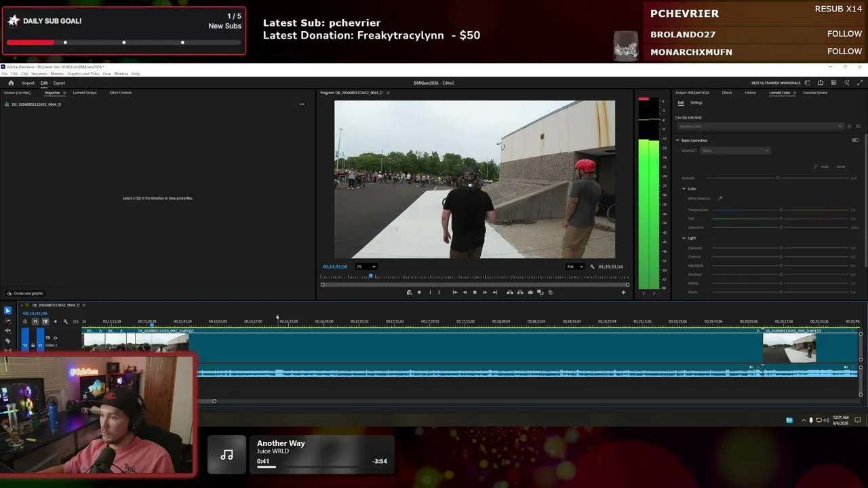
Task: Adjust the Exposure slider handle
Action: click(x=781, y=248)
